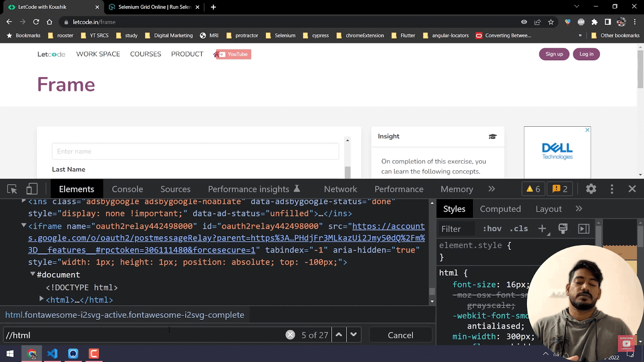Toggle the device toolbar icon
Image resolution: width=644 pixels, height=362 pixels.
32,189
